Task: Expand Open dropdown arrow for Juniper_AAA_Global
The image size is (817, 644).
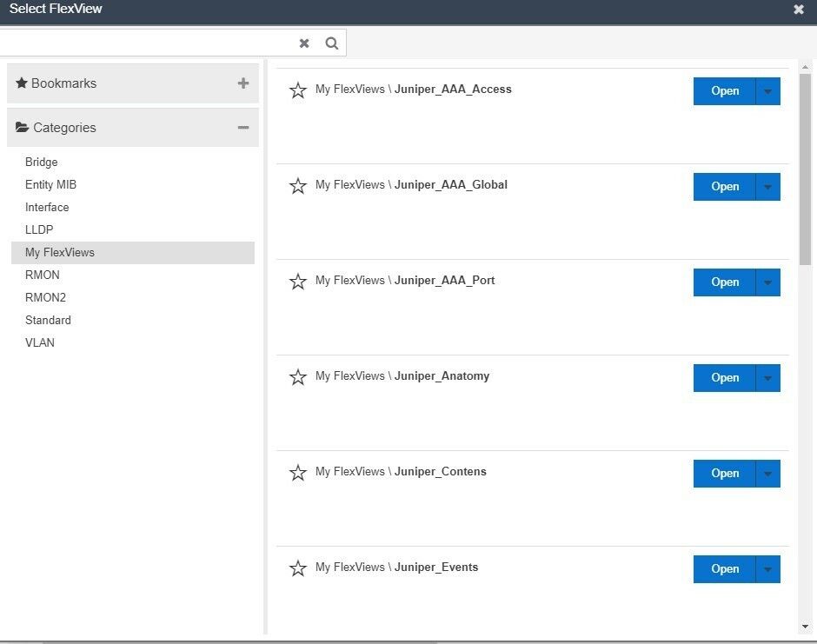Action: [768, 187]
